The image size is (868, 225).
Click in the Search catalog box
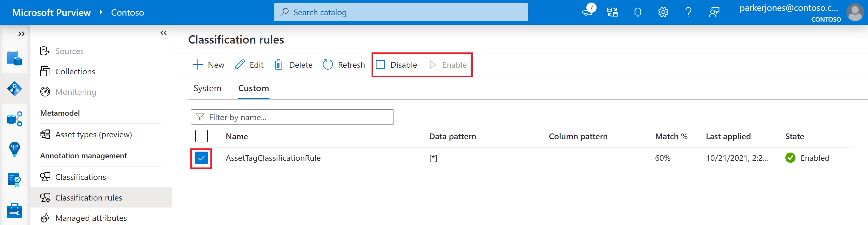(401, 12)
